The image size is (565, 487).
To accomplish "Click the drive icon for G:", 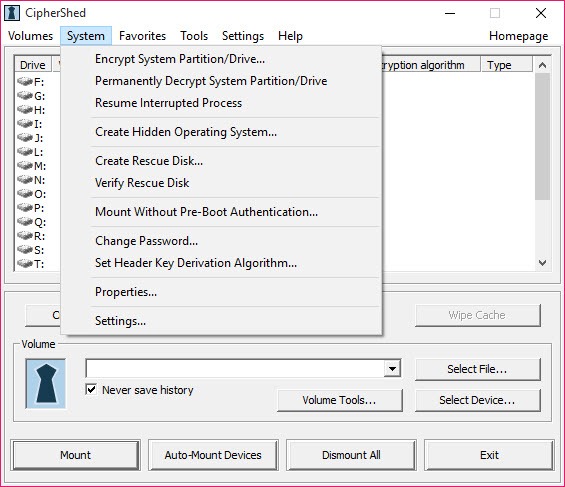I will pyautogui.click(x=25, y=95).
